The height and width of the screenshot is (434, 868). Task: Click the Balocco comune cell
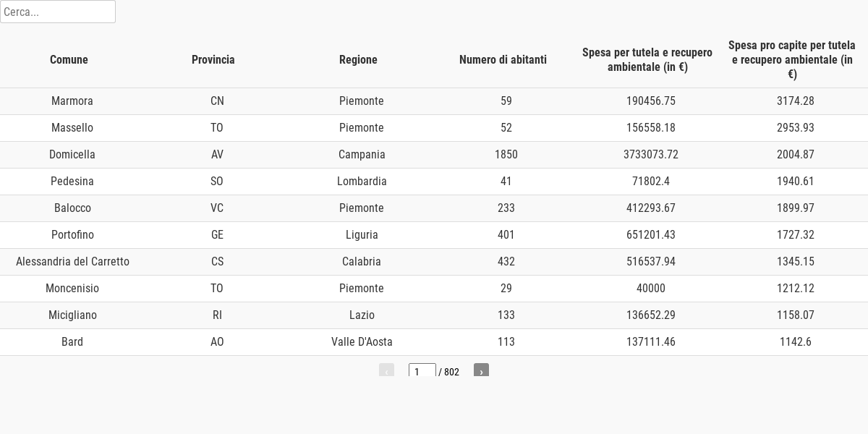[x=72, y=208]
